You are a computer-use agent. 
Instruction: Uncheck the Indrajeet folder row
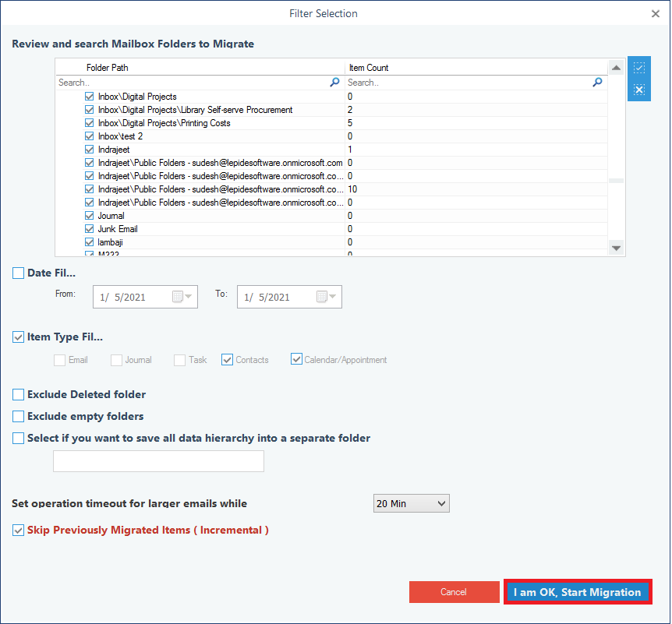pyautogui.click(x=89, y=150)
